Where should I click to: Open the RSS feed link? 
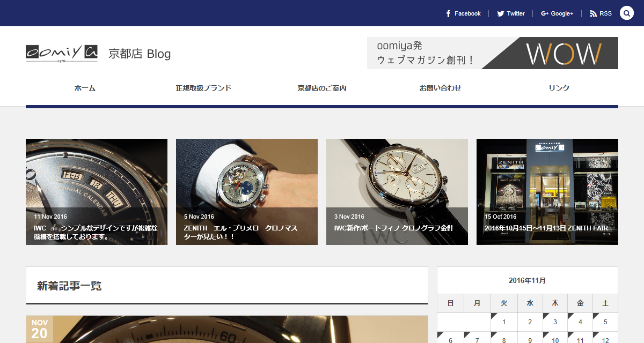pyautogui.click(x=601, y=13)
